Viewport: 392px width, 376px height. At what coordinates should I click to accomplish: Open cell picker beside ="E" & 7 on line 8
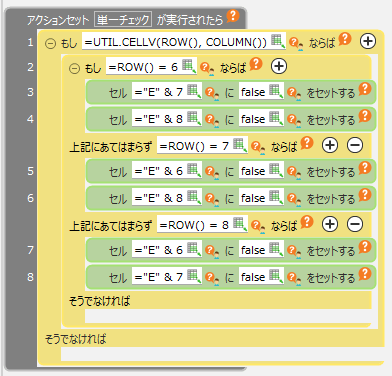(194, 276)
